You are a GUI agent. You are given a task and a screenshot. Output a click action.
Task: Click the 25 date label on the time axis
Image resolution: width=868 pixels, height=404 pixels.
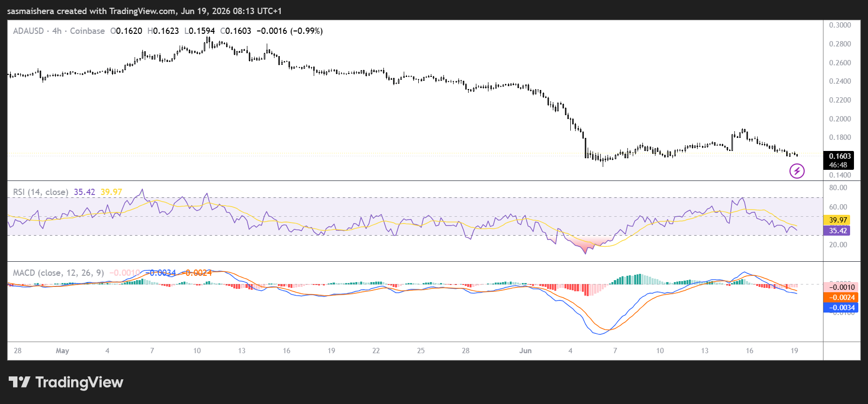421,351
